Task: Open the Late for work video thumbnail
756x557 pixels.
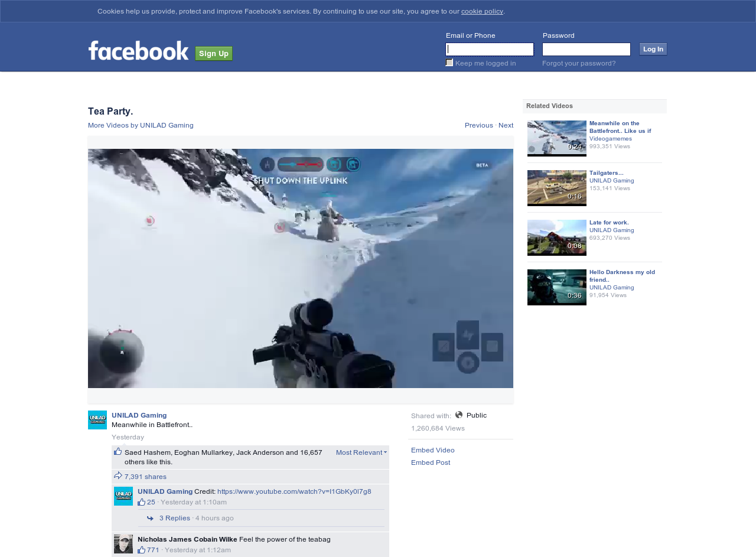Action: click(557, 237)
